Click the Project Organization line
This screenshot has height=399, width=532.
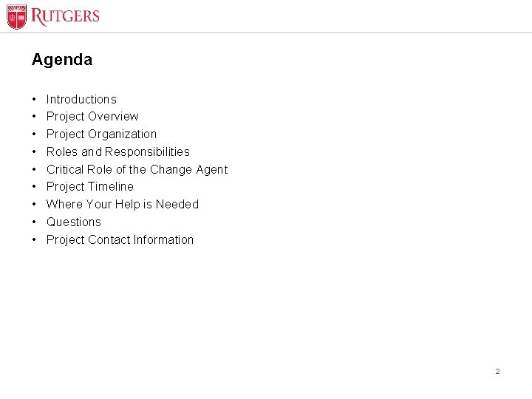(101, 134)
